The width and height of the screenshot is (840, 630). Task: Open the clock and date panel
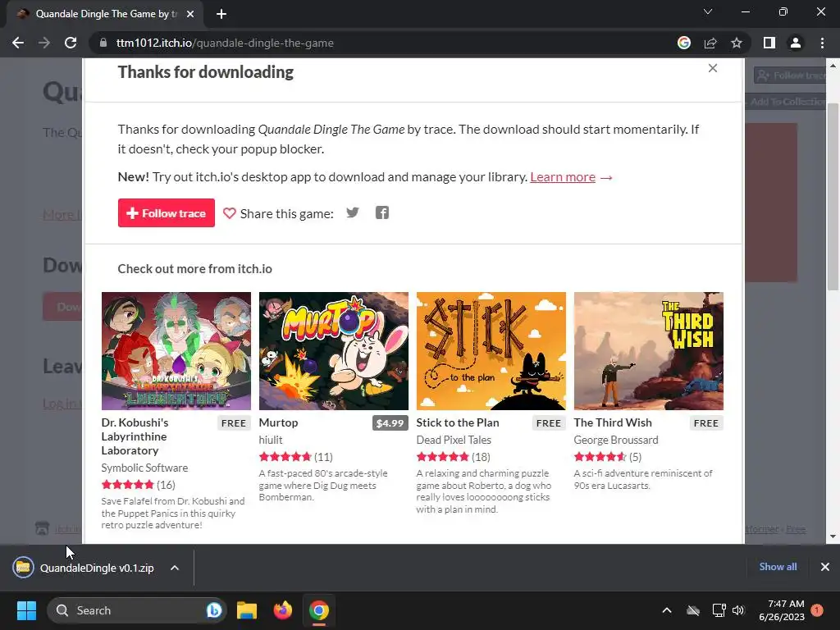point(782,610)
